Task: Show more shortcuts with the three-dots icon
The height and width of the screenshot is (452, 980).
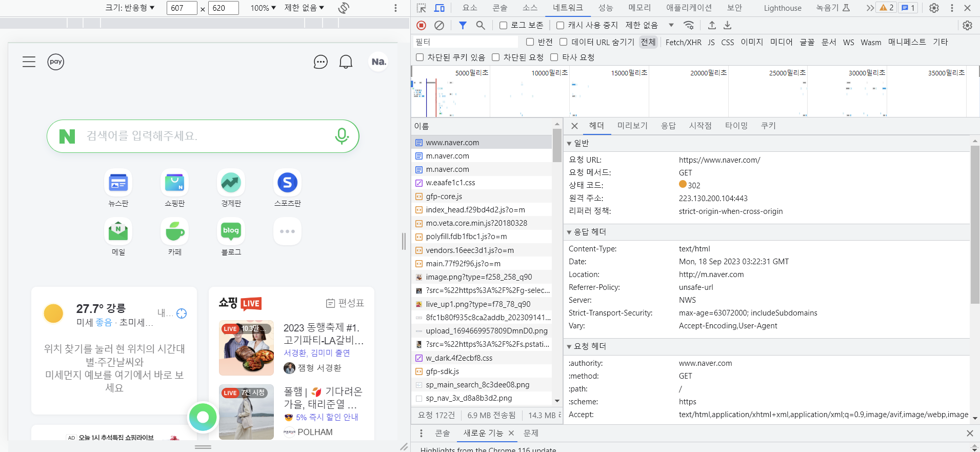Action: [x=288, y=231]
